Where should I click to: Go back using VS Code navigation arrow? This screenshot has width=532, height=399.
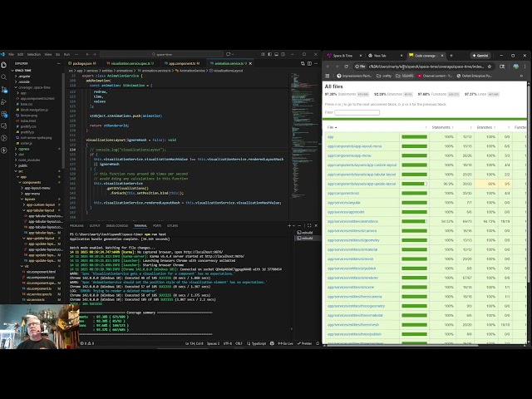point(87,54)
